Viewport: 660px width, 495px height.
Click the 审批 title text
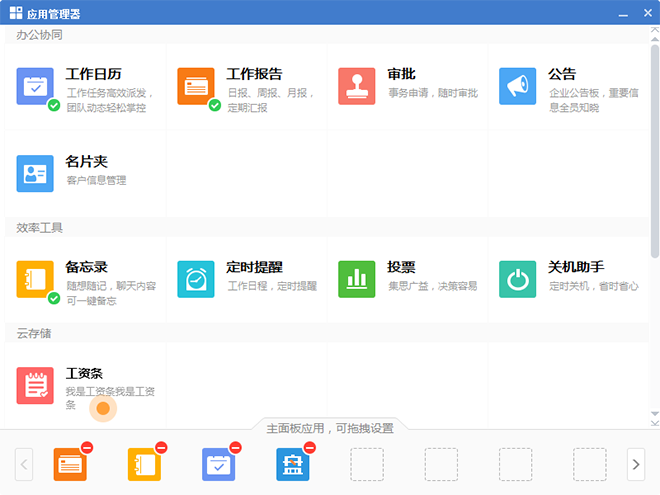[x=402, y=74]
